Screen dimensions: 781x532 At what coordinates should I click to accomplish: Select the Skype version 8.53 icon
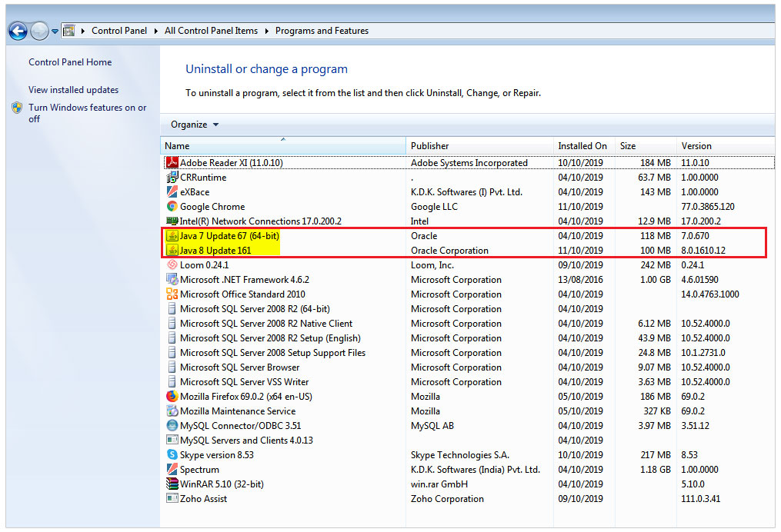[172, 455]
